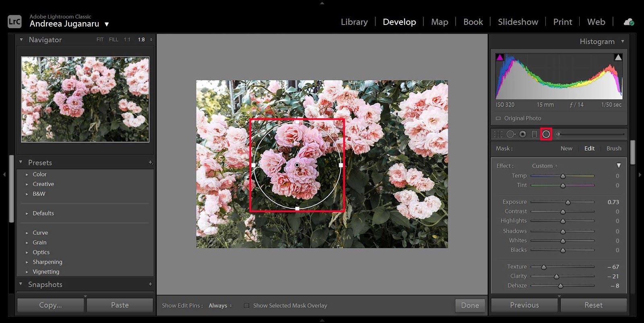Click the bottom handle of radial mask

coord(297,209)
